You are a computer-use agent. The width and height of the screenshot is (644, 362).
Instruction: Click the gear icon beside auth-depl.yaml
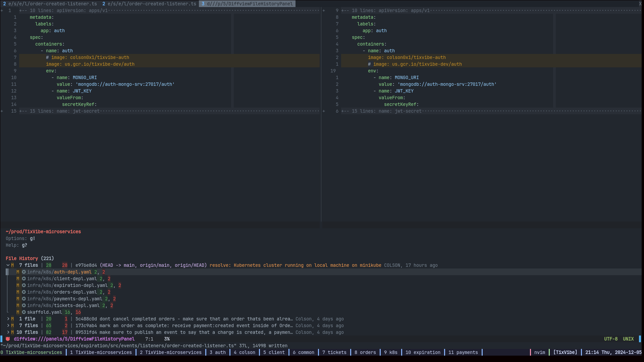click(24, 272)
